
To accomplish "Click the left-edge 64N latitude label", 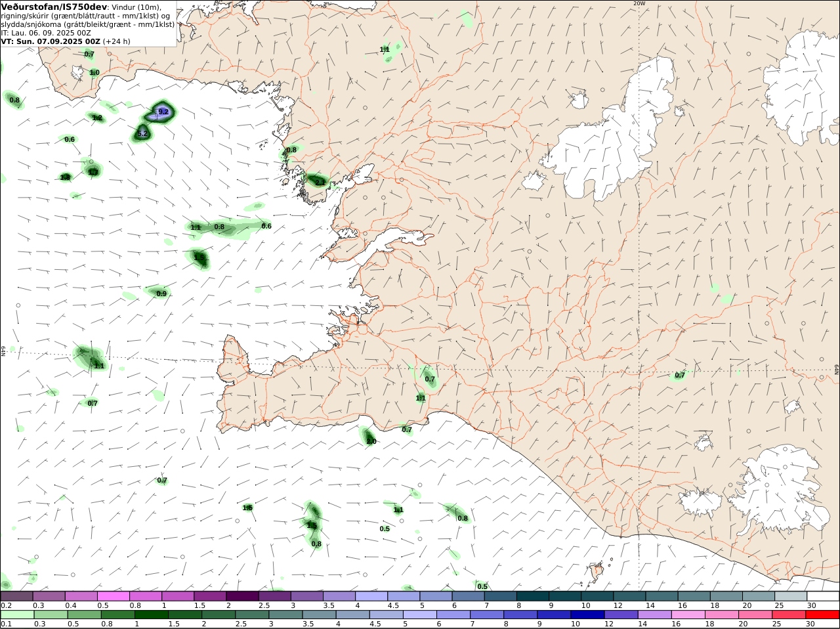I will click(3, 351).
